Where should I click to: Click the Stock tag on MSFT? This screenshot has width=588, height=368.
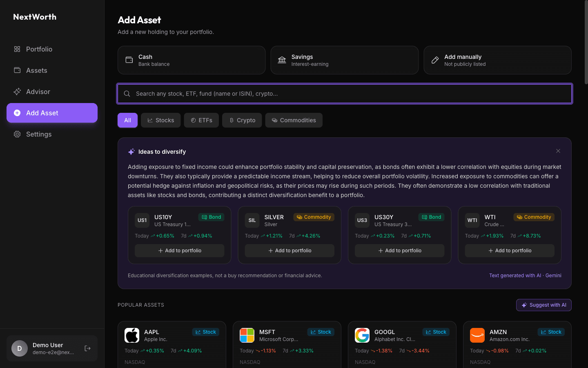coord(321,332)
